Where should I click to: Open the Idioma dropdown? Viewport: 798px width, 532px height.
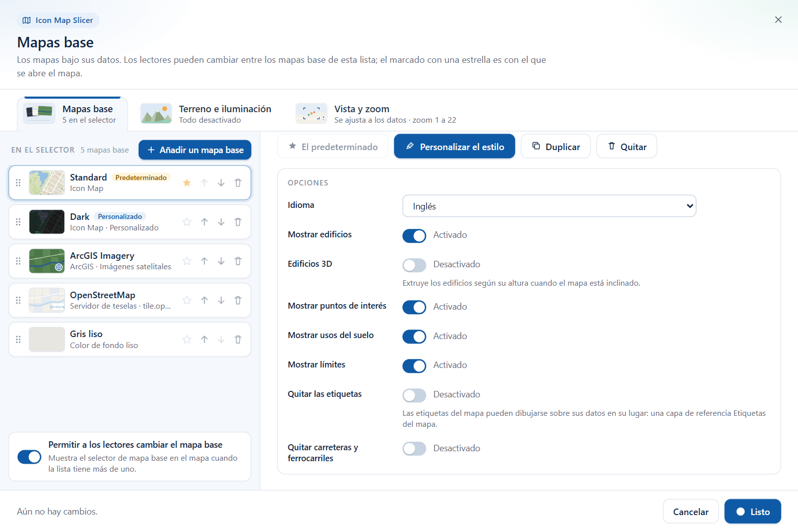(x=549, y=206)
